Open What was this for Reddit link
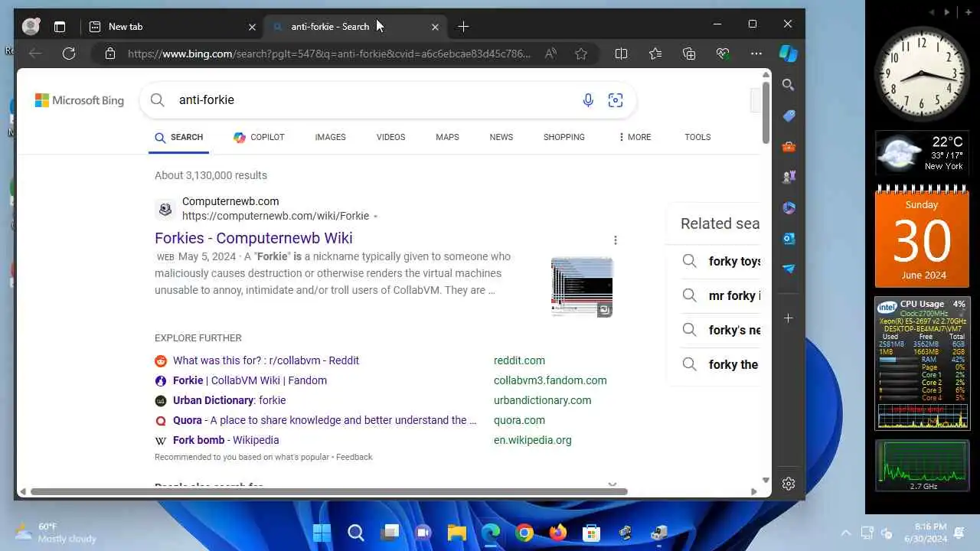This screenshot has width=980, height=551. (x=266, y=360)
